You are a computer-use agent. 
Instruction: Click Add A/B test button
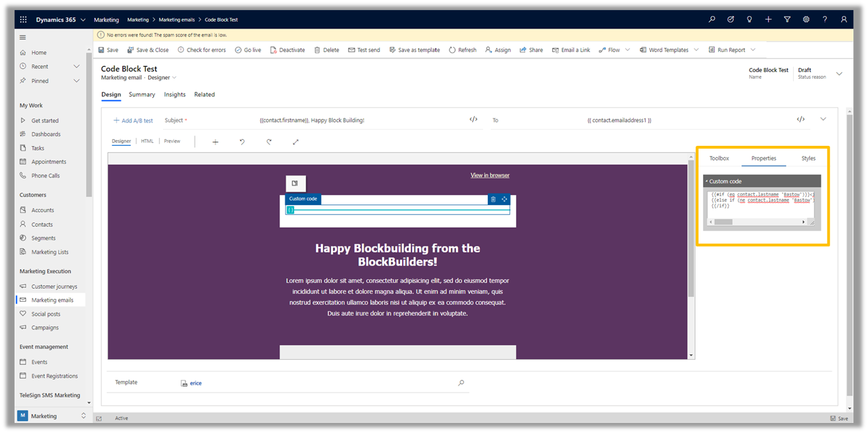point(133,120)
